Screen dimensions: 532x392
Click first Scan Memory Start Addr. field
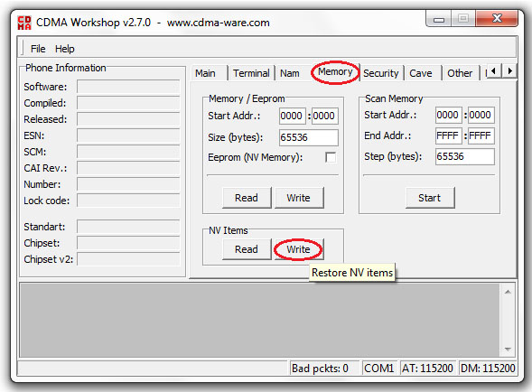449,115
